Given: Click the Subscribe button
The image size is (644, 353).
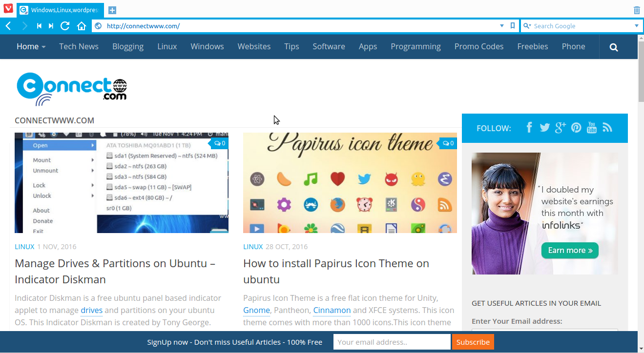Looking at the screenshot, I should 473,342.
